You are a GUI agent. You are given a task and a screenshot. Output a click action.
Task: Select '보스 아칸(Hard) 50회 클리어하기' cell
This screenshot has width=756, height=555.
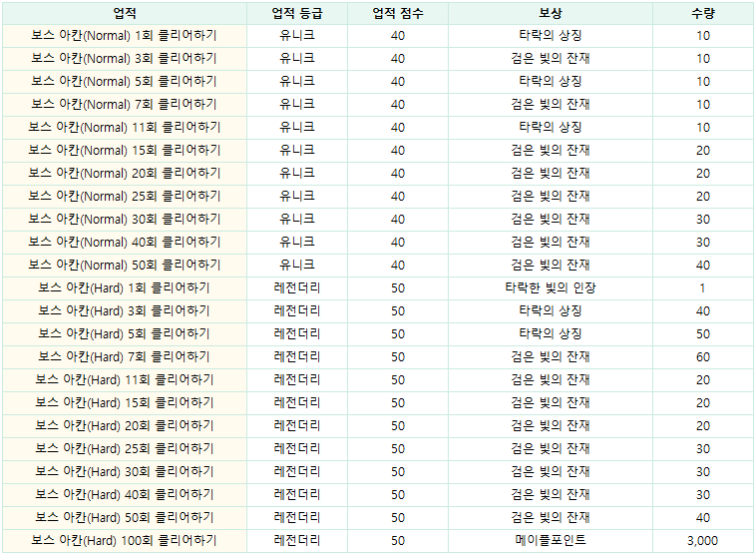click(x=125, y=517)
